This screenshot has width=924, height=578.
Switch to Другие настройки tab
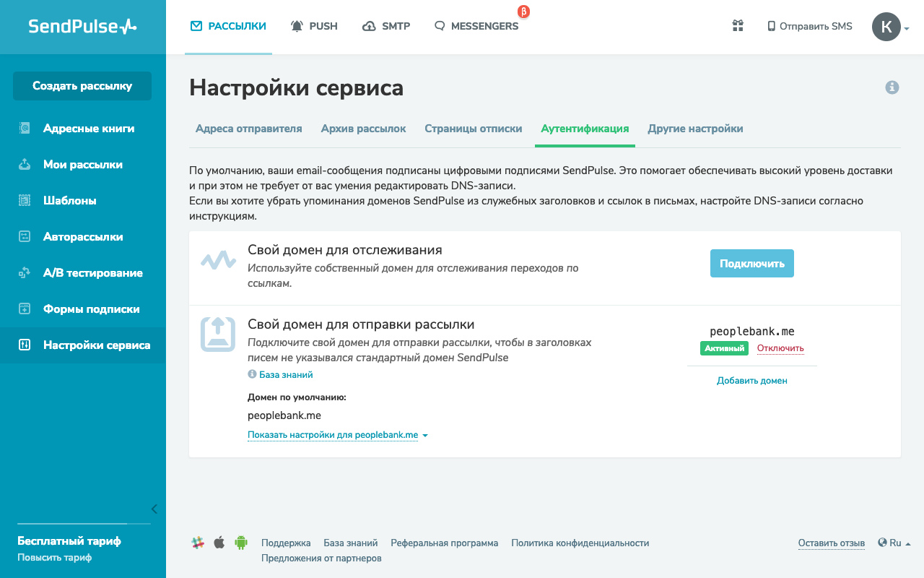(695, 129)
